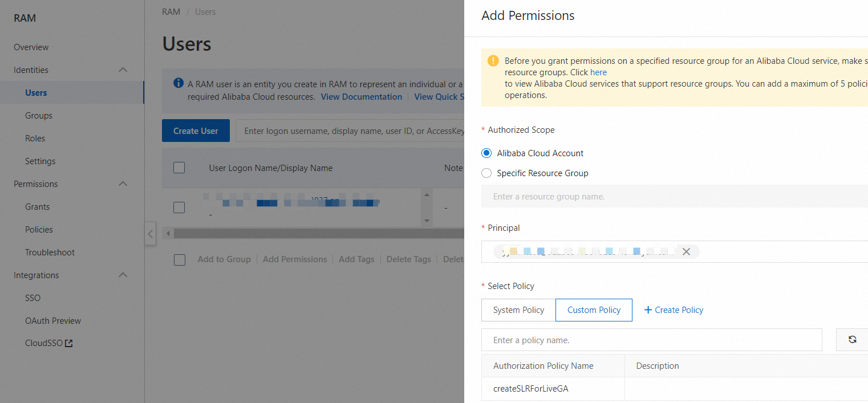This screenshot has width=868, height=403.
Task: Click the up arrow in the user row scroller
Action: pos(427,195)
